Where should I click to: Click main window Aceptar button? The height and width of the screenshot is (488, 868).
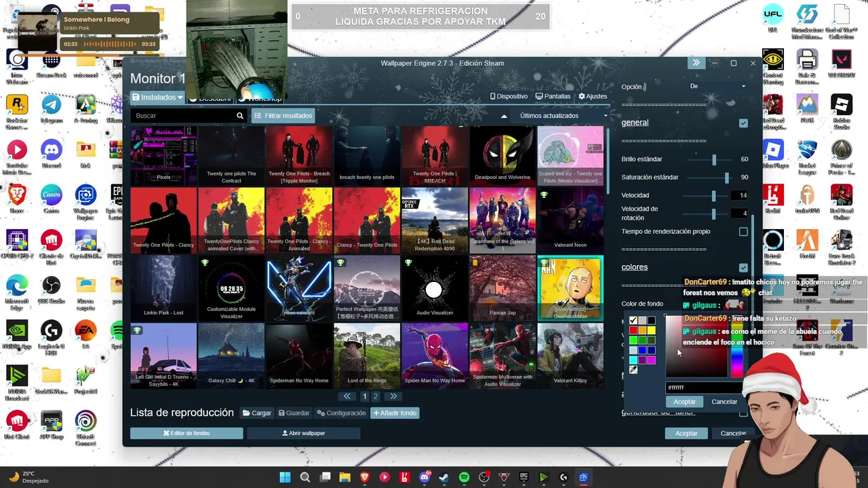[x=686, y=433]
